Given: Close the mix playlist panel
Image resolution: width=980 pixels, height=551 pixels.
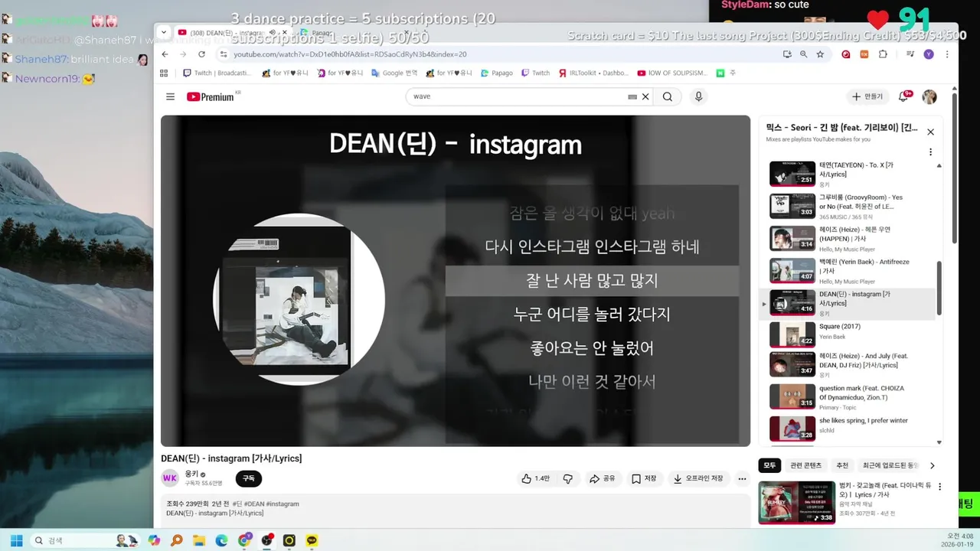Looking at the screenshot, I should (930, 132).
